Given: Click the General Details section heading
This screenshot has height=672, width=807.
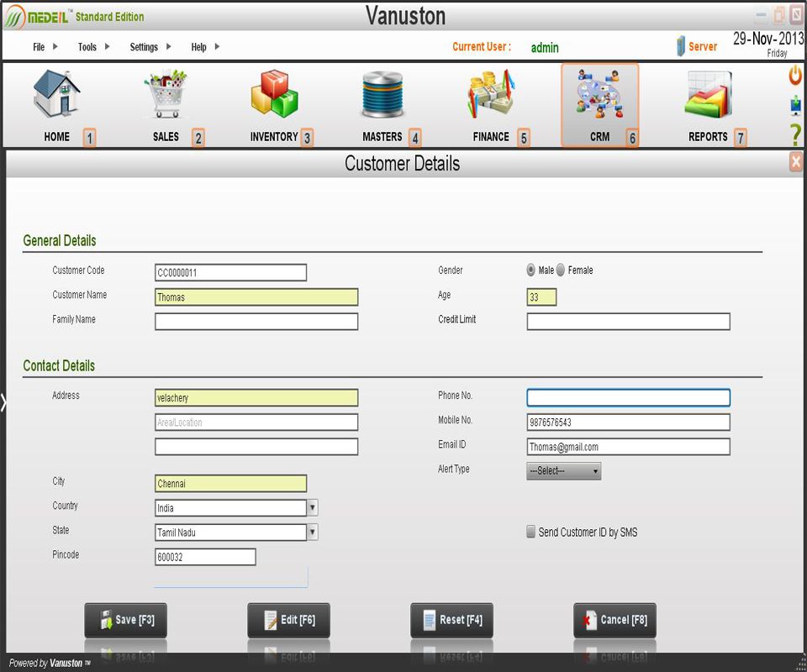Looking at the screenshot, I should click(x=60, y=240).
